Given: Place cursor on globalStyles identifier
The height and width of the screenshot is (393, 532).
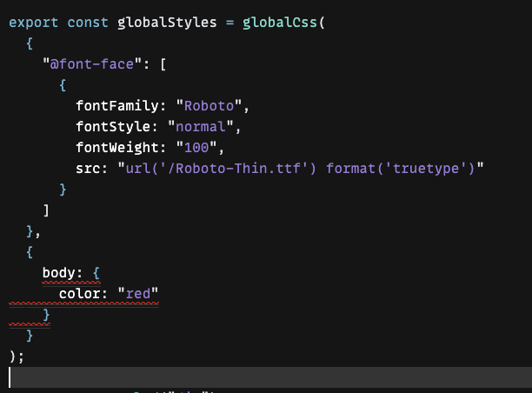Looking at the screenshot, I should pyautogui.click(x=167, y=23).
